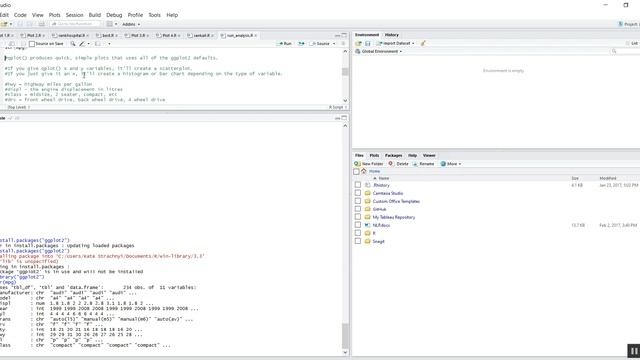Click the console scroll-down arrow
The height and width of the screenshot is (360, 640).
tap(345, 352)
